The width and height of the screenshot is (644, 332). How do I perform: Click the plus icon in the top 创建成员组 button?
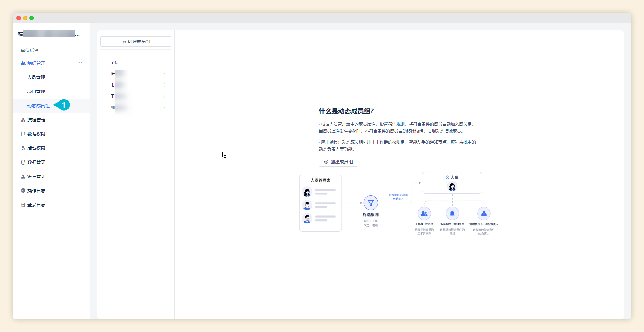(124, 42)
